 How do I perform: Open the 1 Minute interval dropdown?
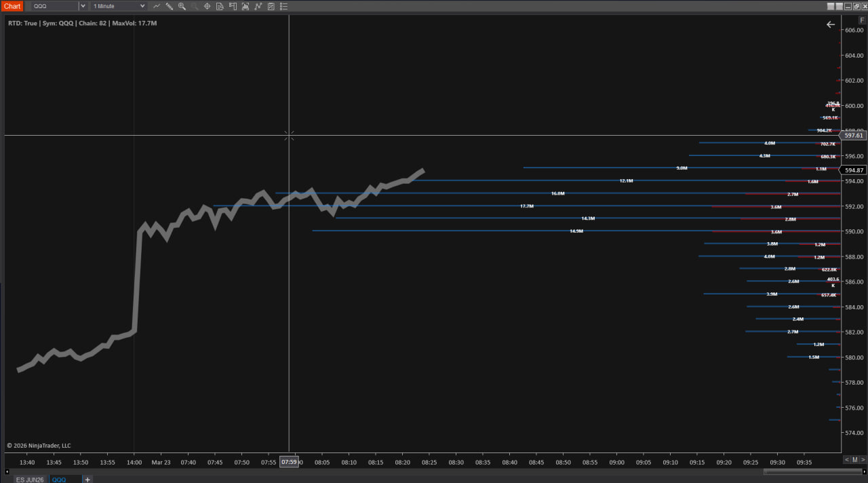119,6
